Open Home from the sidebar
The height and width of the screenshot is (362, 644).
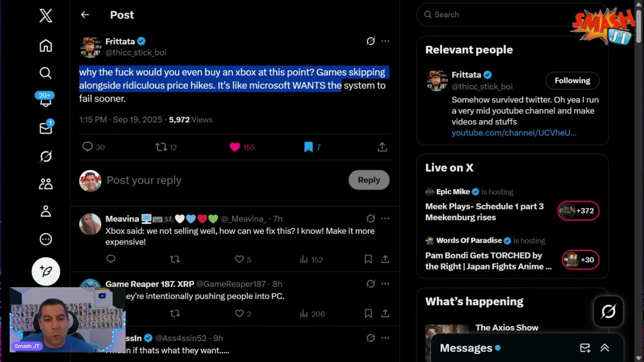[46, 46]
